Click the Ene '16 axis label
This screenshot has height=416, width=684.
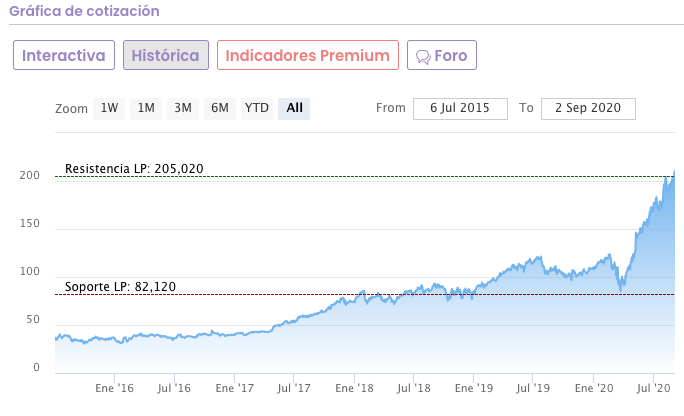point(115,387)
